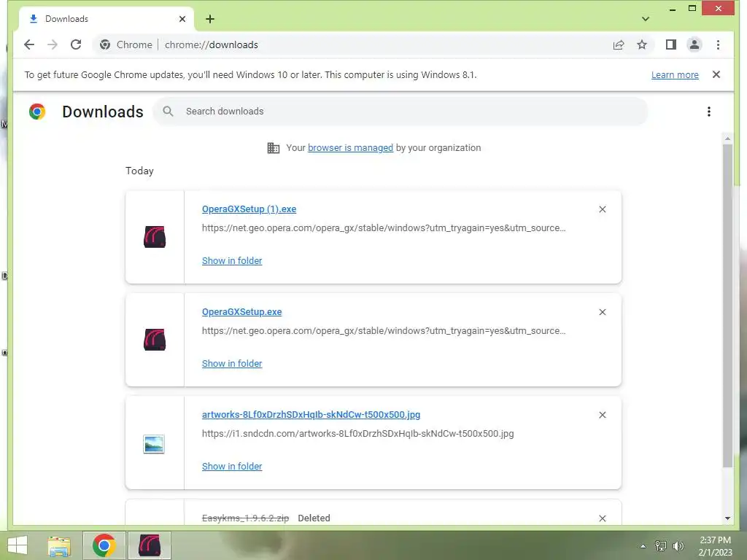747x560 pixels.
Task: Open a new tab with plus button
Action: 210,19
